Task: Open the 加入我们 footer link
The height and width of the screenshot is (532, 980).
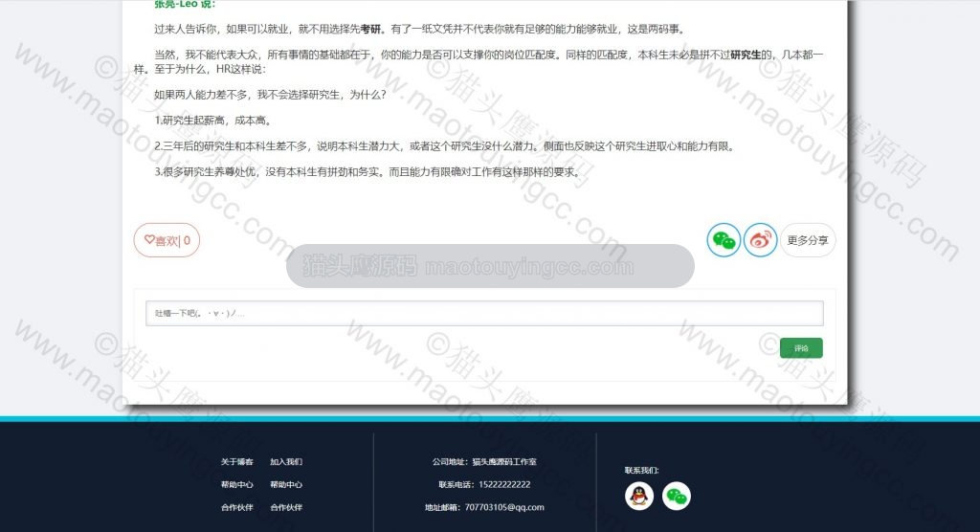Action: pyautogui.click(x=286, y=462)
